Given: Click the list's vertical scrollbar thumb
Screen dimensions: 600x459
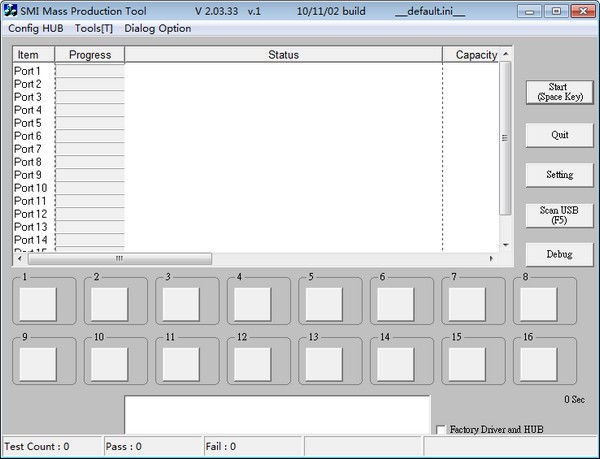Looking at the screenshot, I should [x=505, y=138].
